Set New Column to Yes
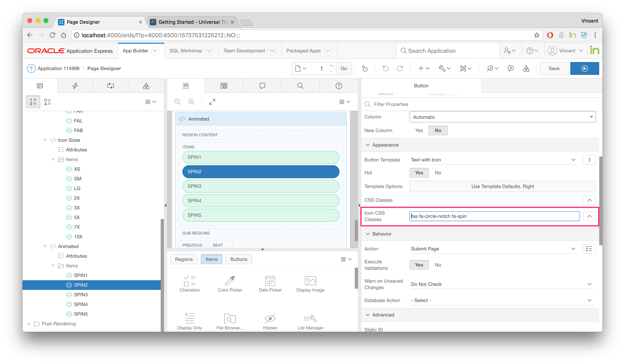625x364 pixels. (x=419, y=130)
